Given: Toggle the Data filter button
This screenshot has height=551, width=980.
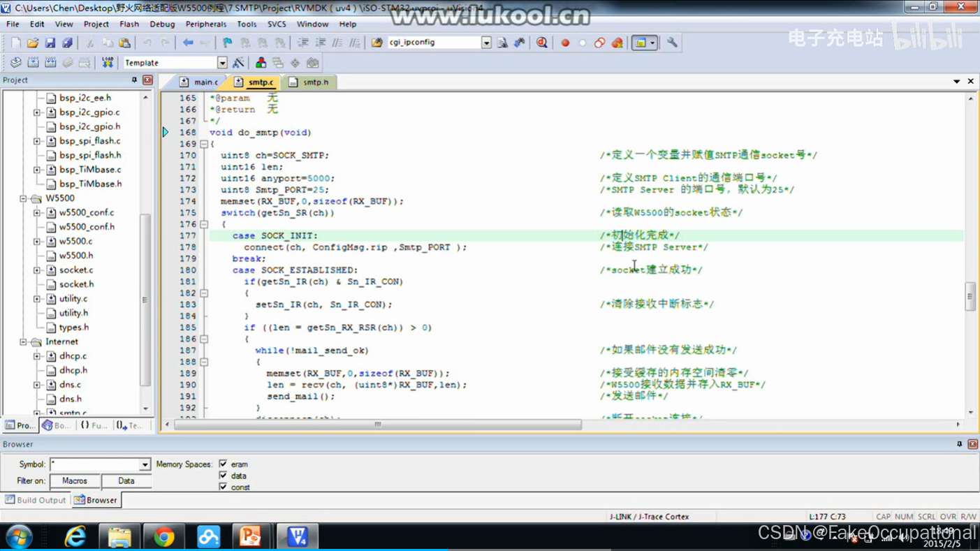Looking at the screenshot, I should [126, 481].
